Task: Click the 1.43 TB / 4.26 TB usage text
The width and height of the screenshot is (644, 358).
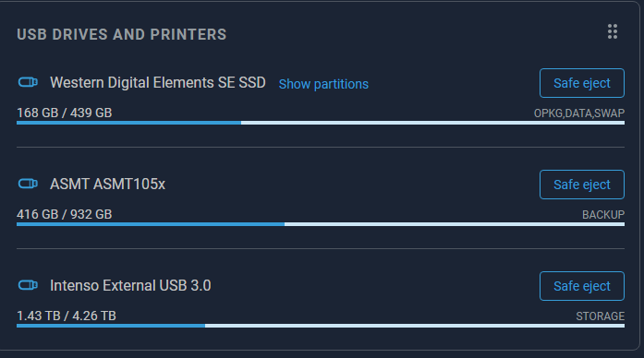Action: point(67,316)
